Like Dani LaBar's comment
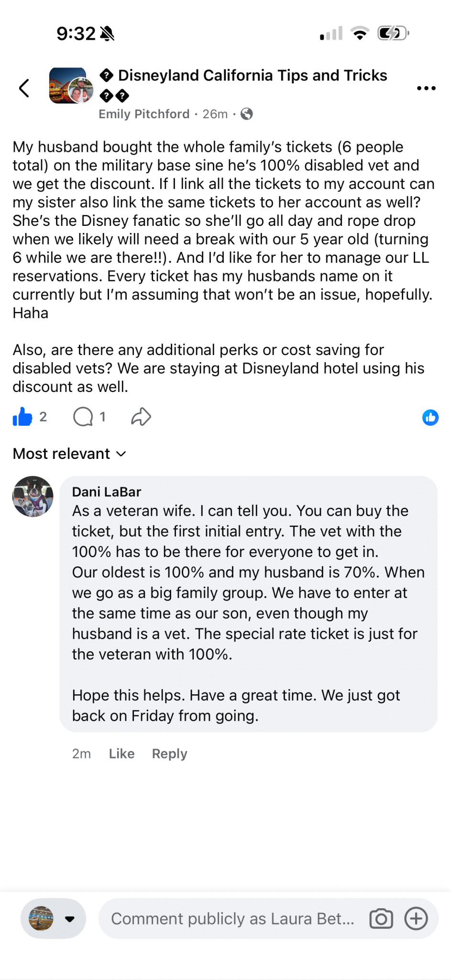 [x=121, y=754]
